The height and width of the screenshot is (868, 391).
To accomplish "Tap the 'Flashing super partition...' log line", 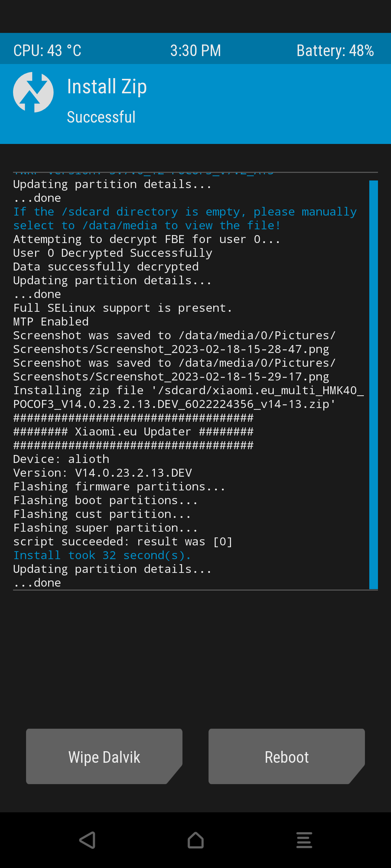I will (x=106, y=528).
